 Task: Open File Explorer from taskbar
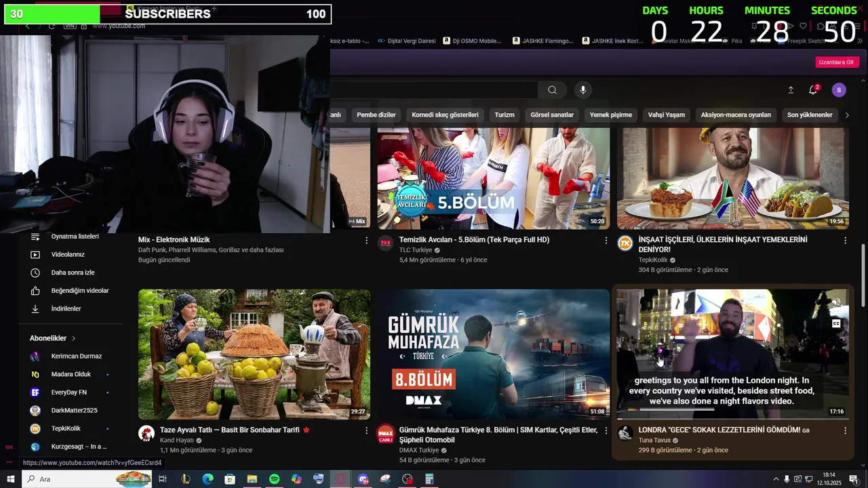click(x=252, y=479)
